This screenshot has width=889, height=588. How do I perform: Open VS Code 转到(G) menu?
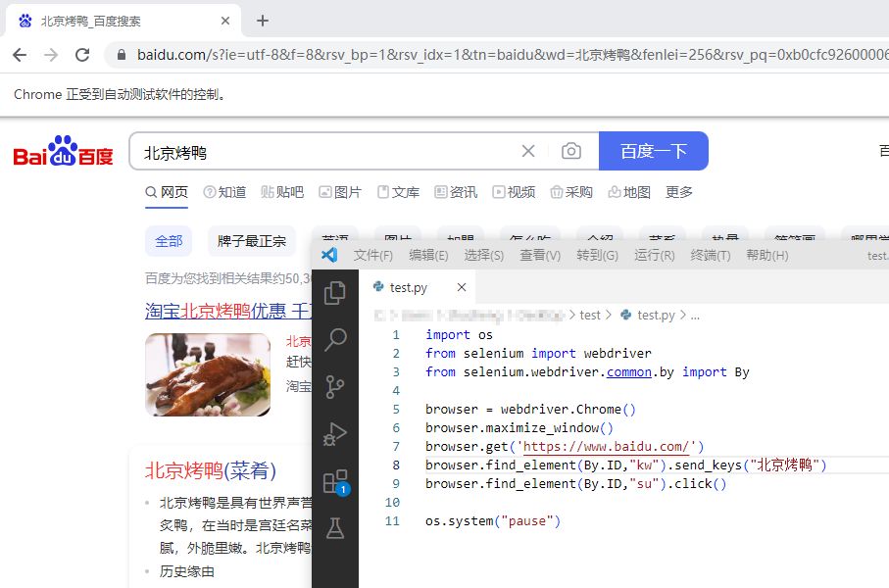click(598, 255)
